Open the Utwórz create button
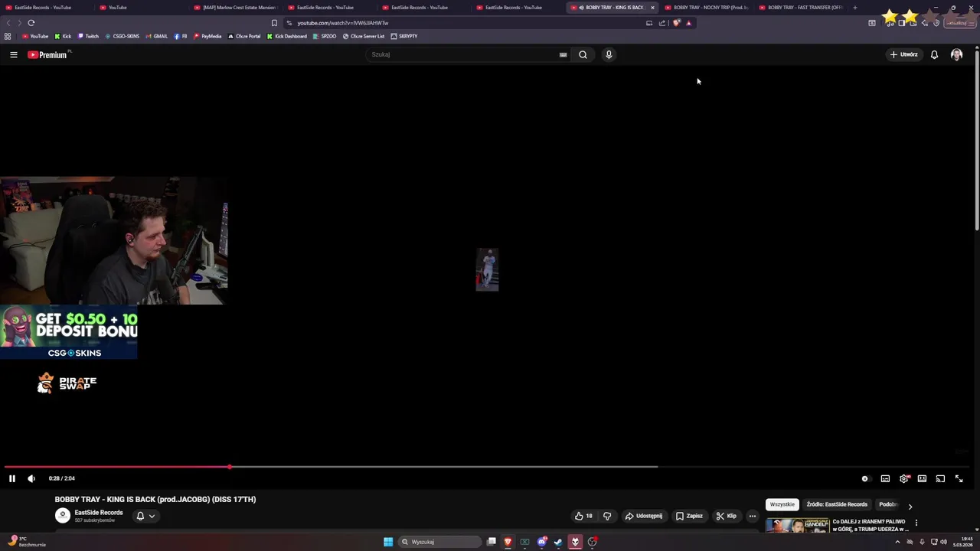Viewport: 980px width, 551px height. click(x=903, y=54)
